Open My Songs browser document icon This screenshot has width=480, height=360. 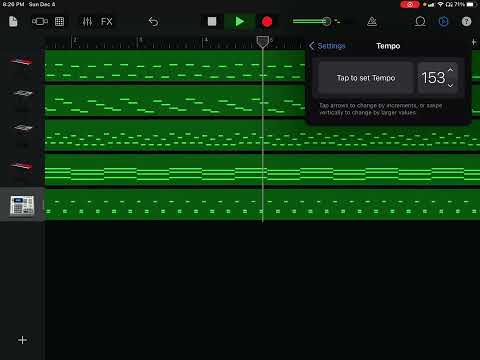[13, 22]
